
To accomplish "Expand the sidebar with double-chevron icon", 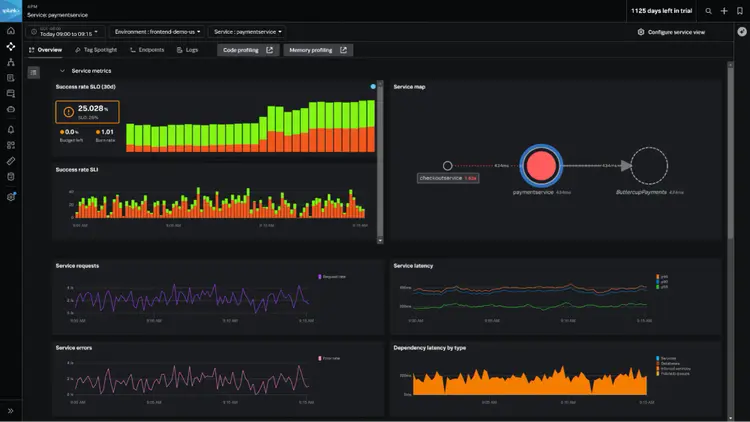I will click(11, 411).
